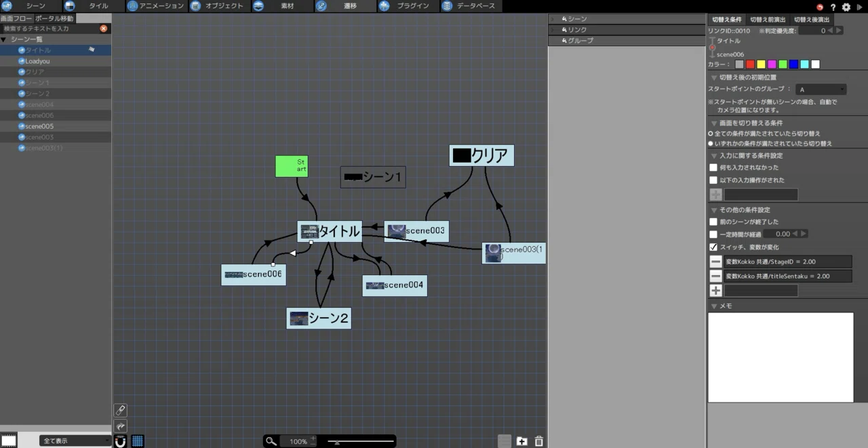Click the メモ text area
Image resolution: width=868 pixels, height=448 pixels.
pos(781,357)
